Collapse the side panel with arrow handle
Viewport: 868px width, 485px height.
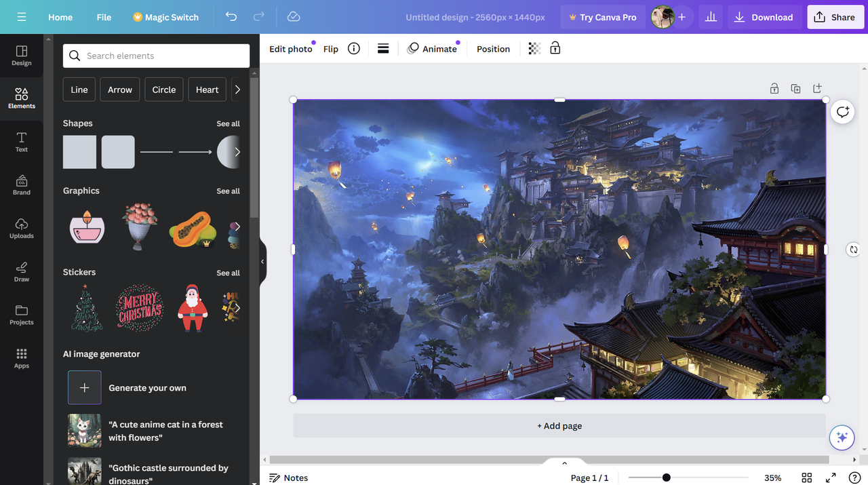[x=262, y=261]
